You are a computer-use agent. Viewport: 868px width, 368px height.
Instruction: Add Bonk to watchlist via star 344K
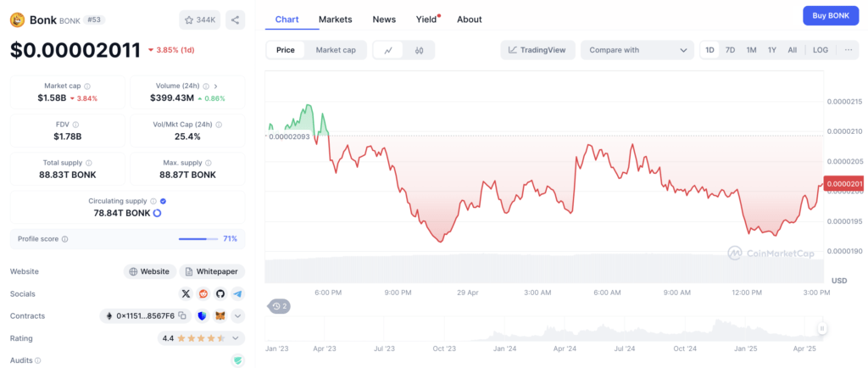click(x=200, y=20)
